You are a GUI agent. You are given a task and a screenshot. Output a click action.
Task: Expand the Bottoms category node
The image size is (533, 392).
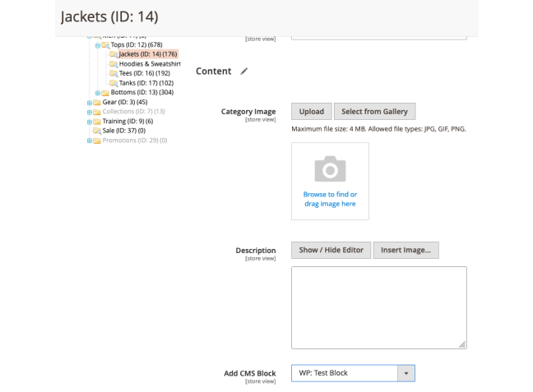click(98, 93)
